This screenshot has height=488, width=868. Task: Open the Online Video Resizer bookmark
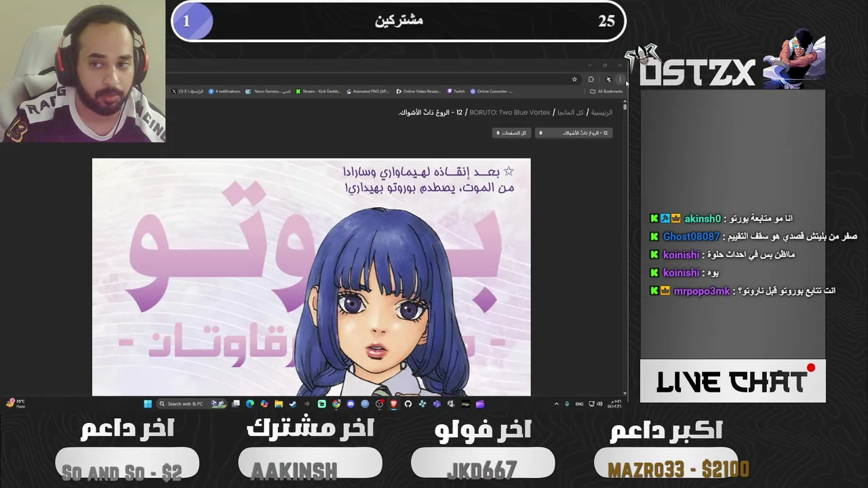418,91
